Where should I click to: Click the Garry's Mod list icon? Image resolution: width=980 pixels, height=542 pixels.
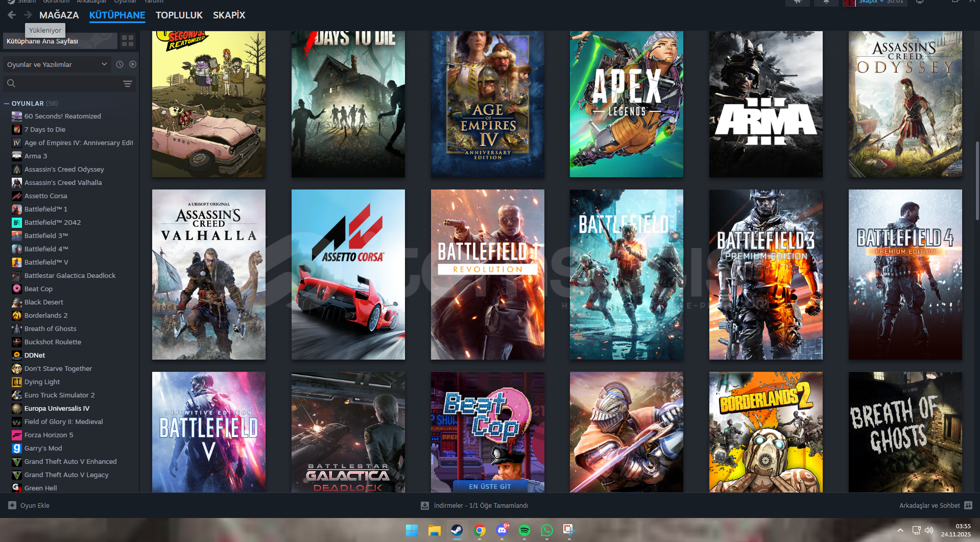[17, 448]
